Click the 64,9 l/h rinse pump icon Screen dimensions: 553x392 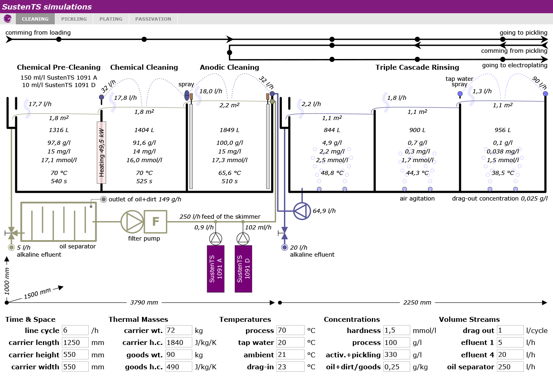pos(302,211)
